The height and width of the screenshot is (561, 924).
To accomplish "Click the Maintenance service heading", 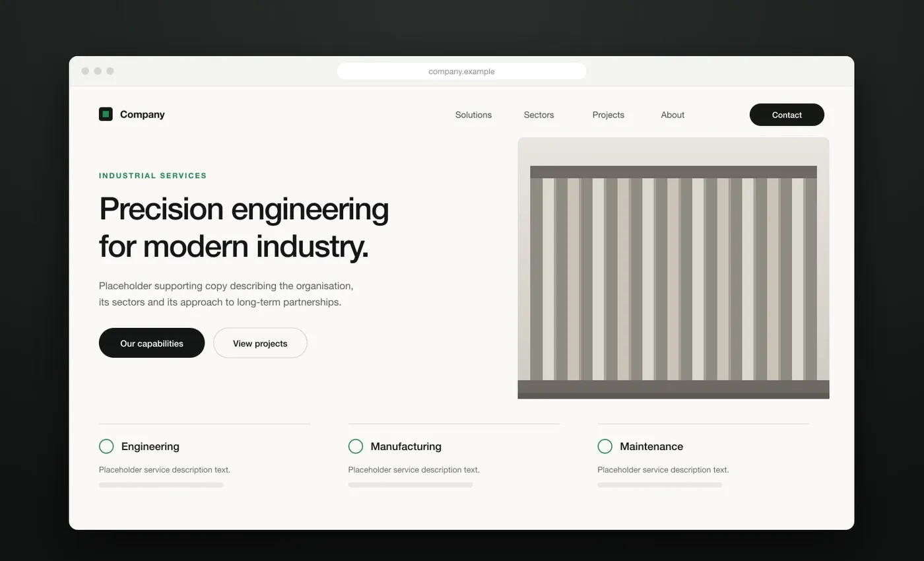I will click(651, 446).
